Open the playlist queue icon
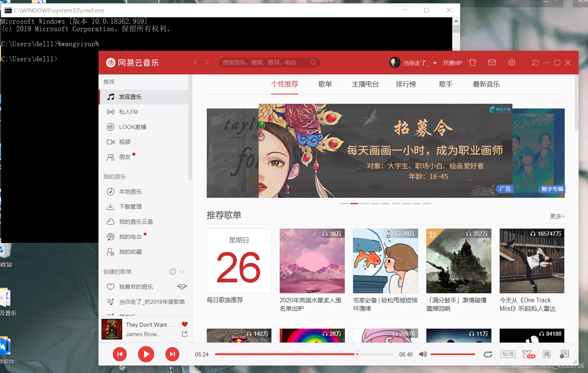Image resolution: width=588 pixels, height=373 pixels. click(564, 354)
